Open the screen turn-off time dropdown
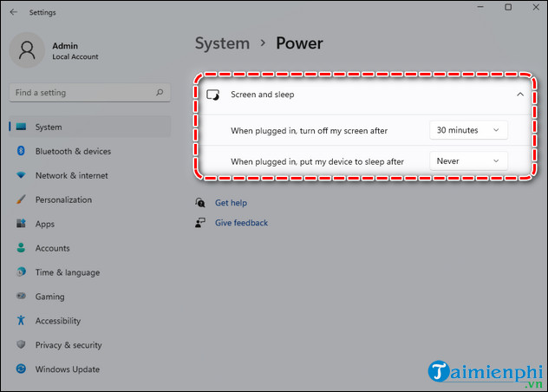The height and width of the screenshot is (392, 548). point(468,130)
